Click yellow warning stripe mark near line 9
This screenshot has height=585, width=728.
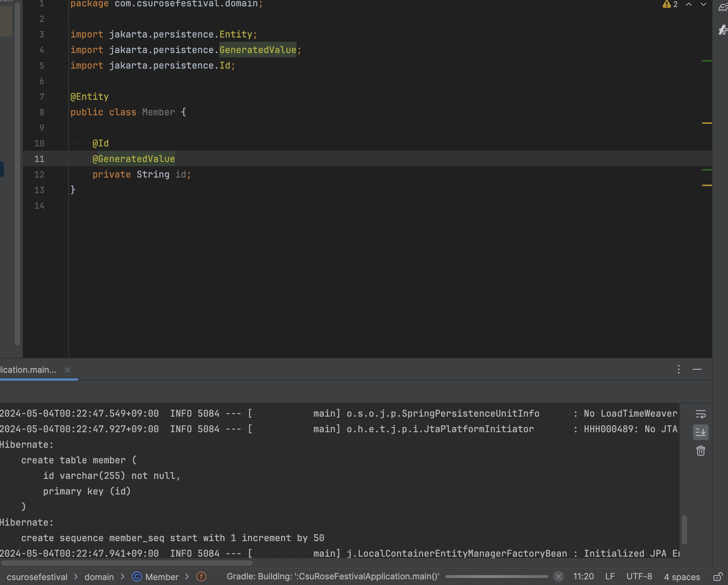click(x=706, y=123)
